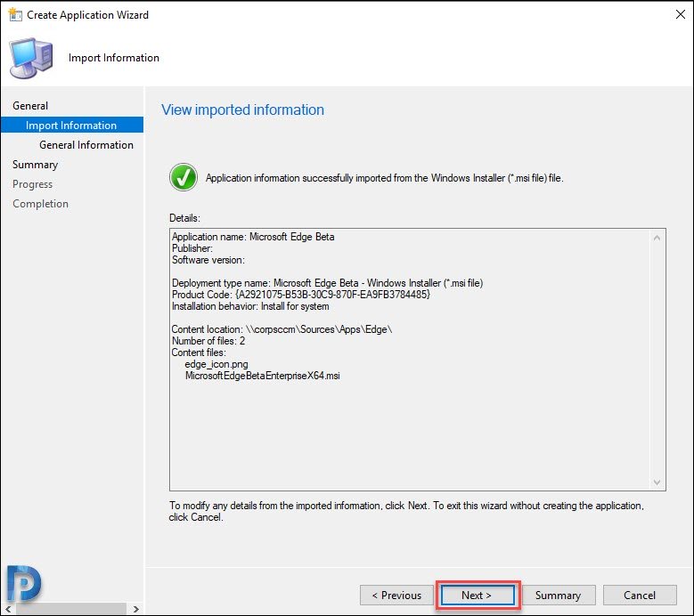Viewport: 694px width, 616px height.
Task: Click the Next > button
Action: [478, 596]
